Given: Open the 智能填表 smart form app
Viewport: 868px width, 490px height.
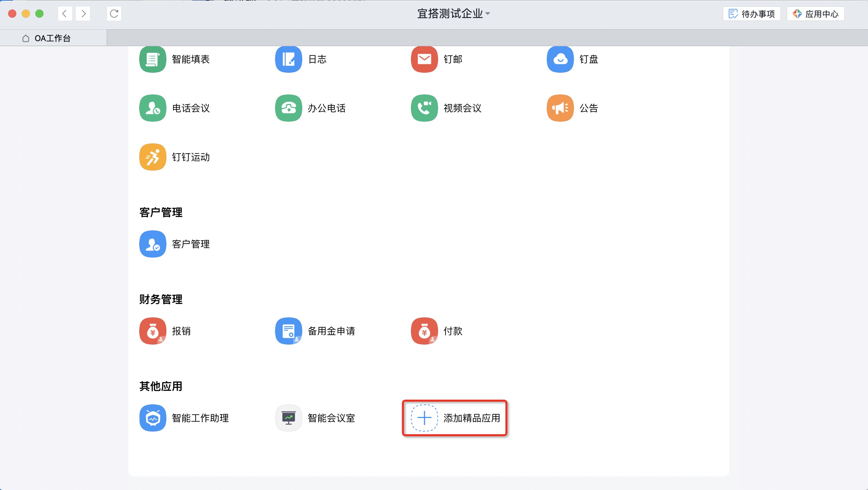Looking at the screenshot, I should (x=152, y=59).
